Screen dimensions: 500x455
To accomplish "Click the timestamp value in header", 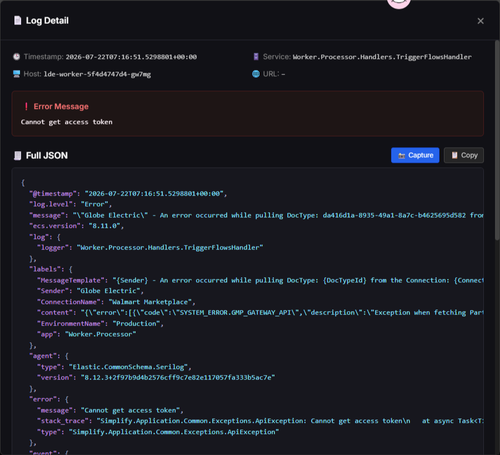I will coord(131,57).
